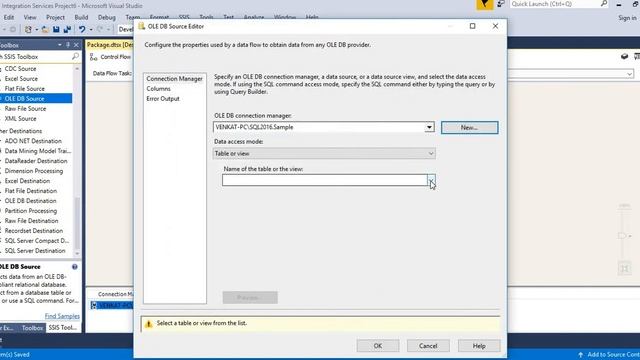Click the feedback icon next to Quick Launch
The width and height of the screenshot is (640, 360).
(x=501, y=4)
